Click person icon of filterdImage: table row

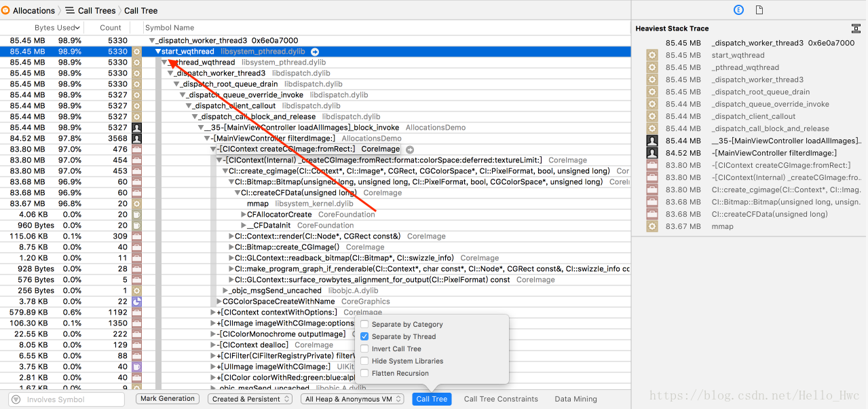[x=136, y=139]
